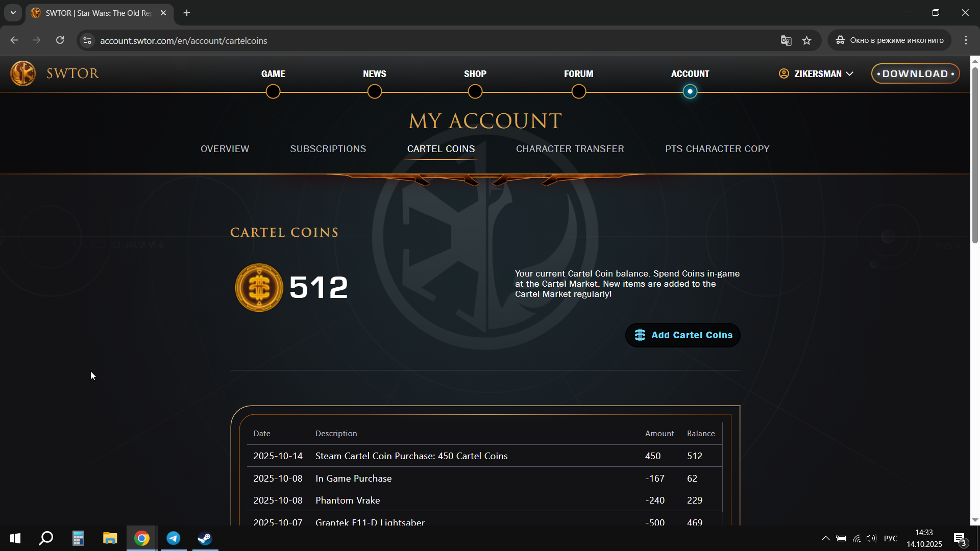
Task: Switch to the Subscriptions tab
Action: click(328, 149)
